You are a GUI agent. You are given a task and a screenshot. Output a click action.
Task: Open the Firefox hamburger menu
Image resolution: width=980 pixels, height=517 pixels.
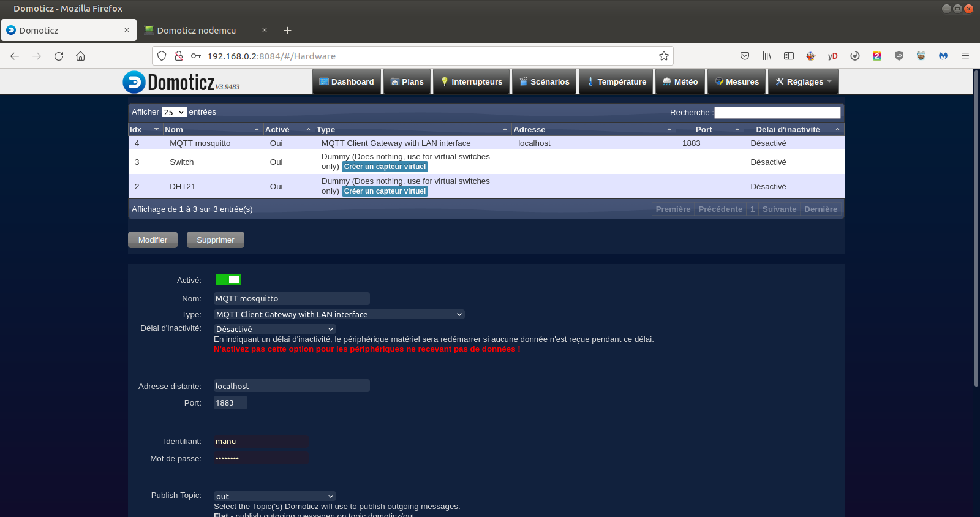point(965,56)
